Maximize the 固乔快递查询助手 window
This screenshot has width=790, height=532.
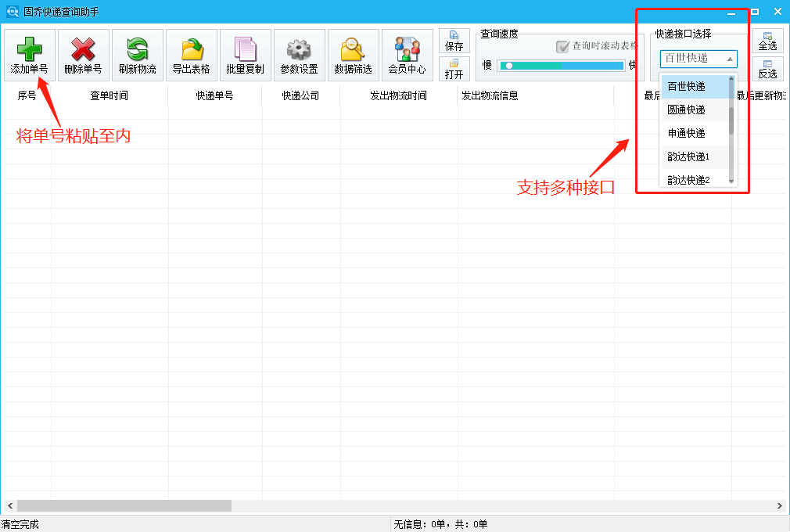click(755, 12)
